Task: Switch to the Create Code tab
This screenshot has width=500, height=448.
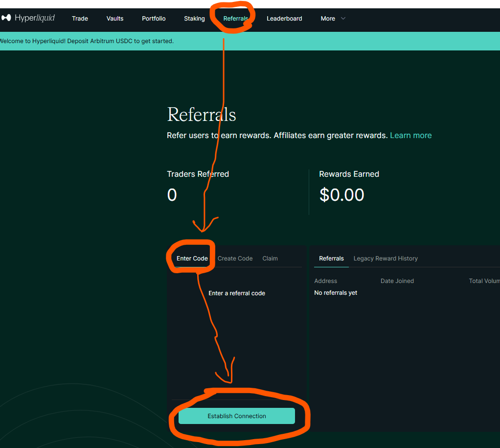Action: 235,259
